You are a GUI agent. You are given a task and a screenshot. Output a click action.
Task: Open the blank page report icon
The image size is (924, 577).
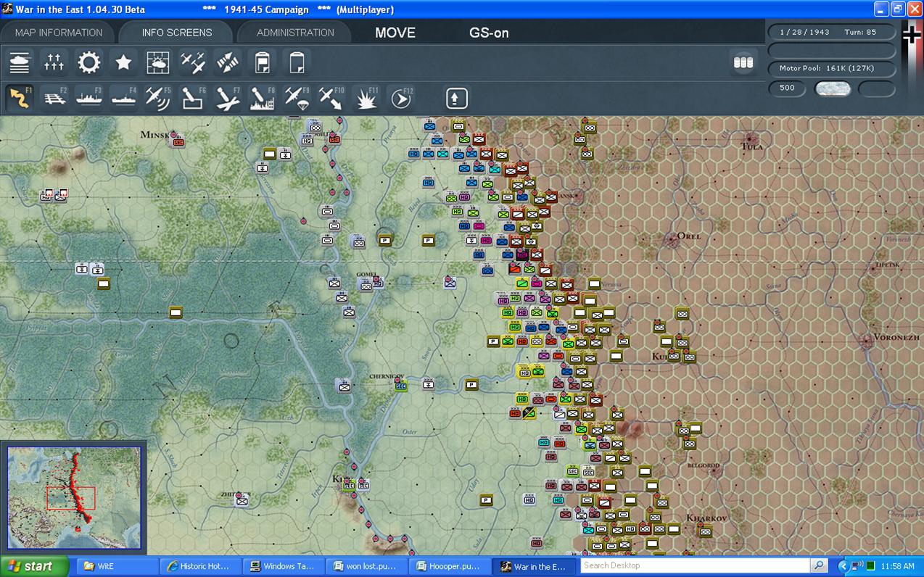tap(297, 62)
